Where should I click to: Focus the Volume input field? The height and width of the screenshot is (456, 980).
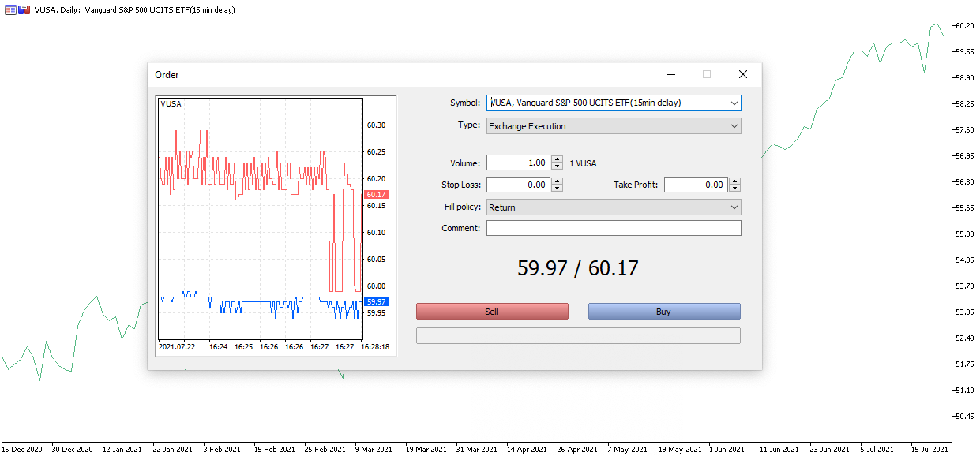click(518, 163)
